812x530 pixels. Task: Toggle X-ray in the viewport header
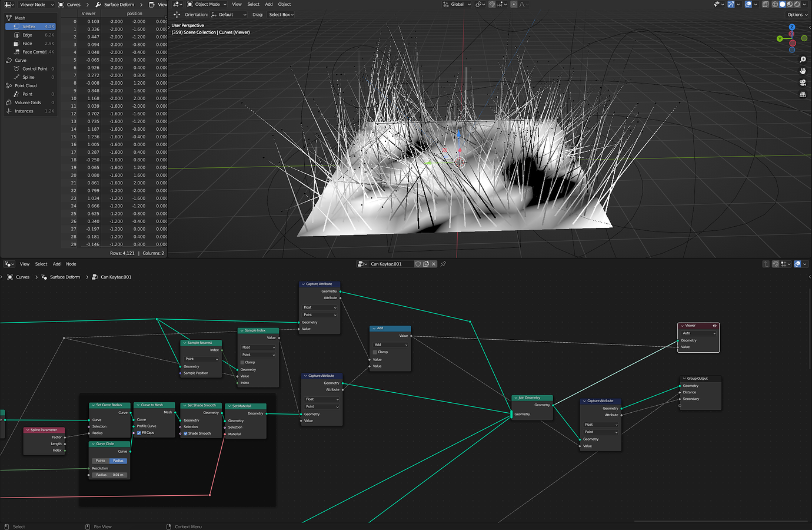(x=765, y=4)
